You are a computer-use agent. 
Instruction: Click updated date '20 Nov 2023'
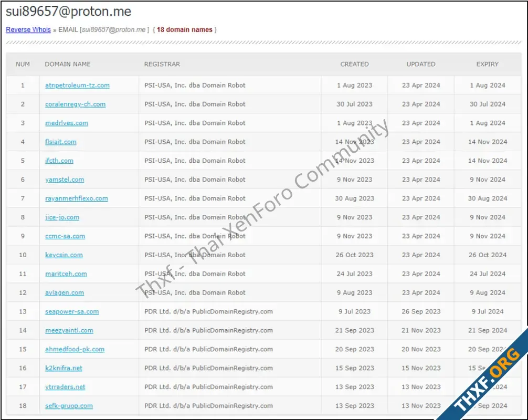coord(421,349)
